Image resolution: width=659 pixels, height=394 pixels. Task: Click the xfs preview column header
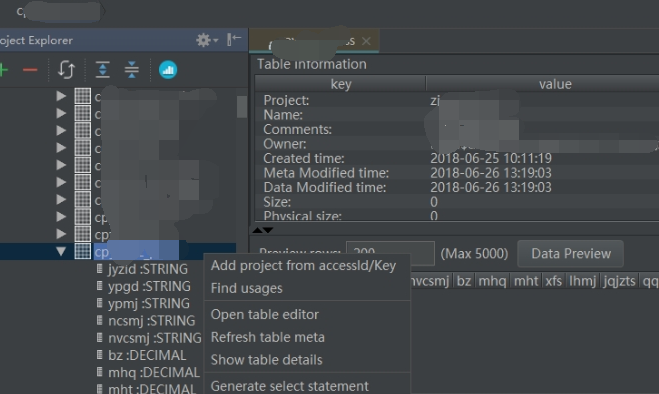(554, 280)
